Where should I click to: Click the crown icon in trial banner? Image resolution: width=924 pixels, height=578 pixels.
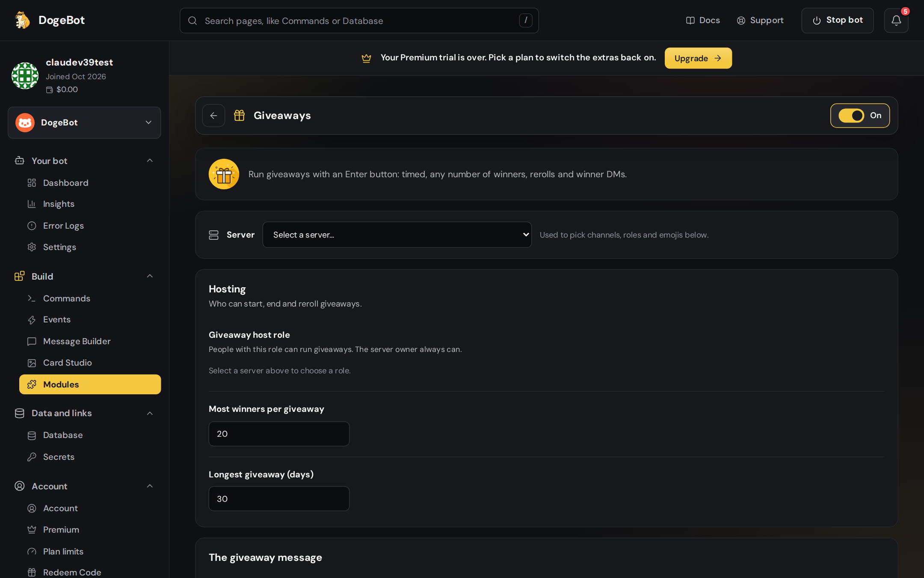[x=366, y=58]
